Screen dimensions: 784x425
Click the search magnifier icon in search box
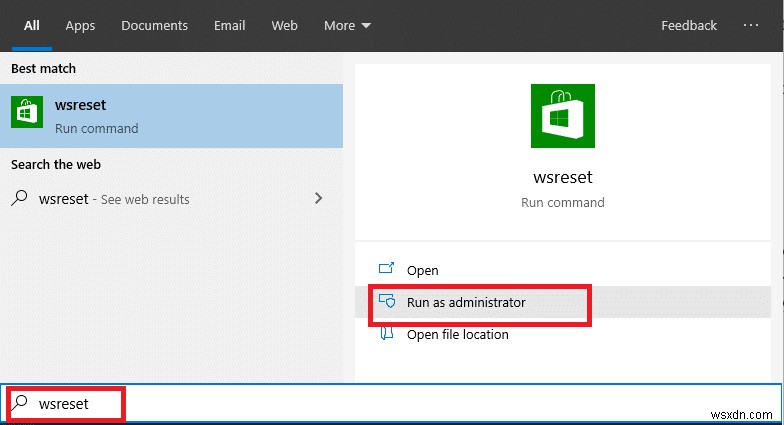[20, 404]
